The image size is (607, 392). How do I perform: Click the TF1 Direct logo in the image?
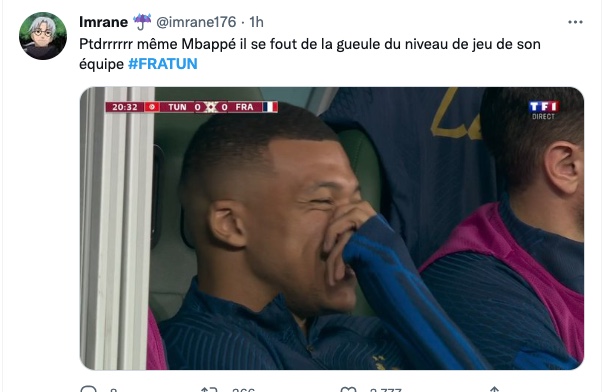pyautogui.click(x=544, y=110)
